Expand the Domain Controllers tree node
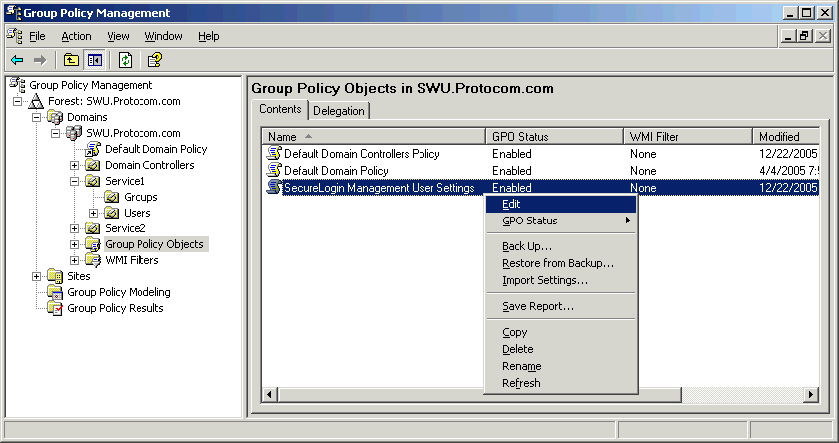The width and height of the screenshot is (839, 443). (75, 165)
